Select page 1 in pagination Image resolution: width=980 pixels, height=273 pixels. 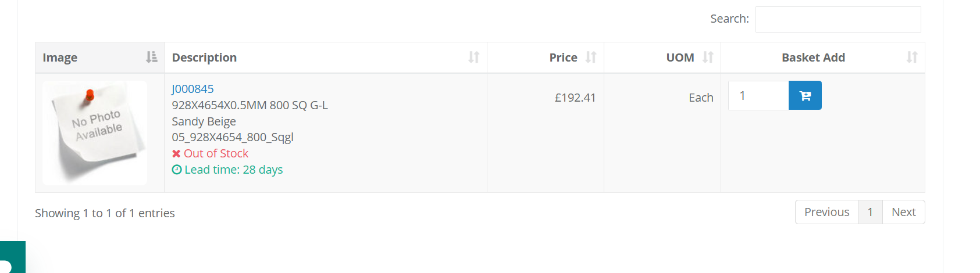click(x=870, y=212)
